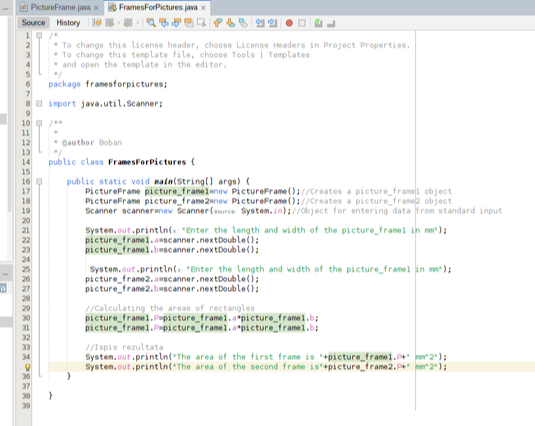Image resolution: width=535 pixels, height=426 pixels.
Task: Toggle bookmark on current line
Action: point(243,23)
